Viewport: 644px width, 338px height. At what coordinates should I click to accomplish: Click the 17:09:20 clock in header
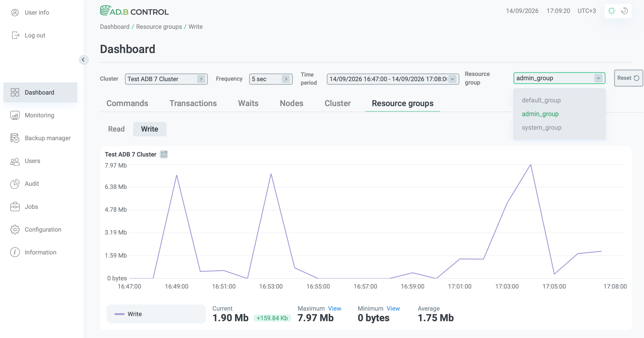tap(558, 11)
